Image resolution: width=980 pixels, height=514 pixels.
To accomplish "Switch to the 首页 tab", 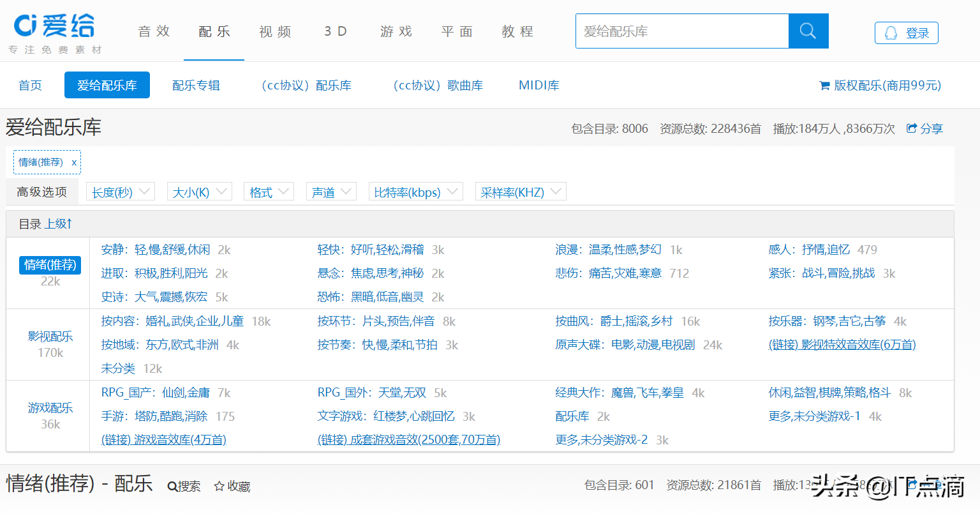I will tap(30, 86).
